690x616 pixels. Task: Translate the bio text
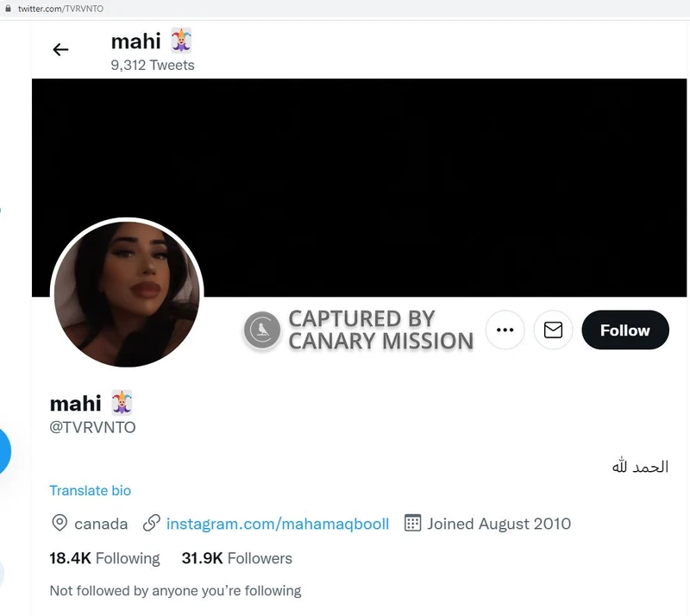click(x=91, y=491)
